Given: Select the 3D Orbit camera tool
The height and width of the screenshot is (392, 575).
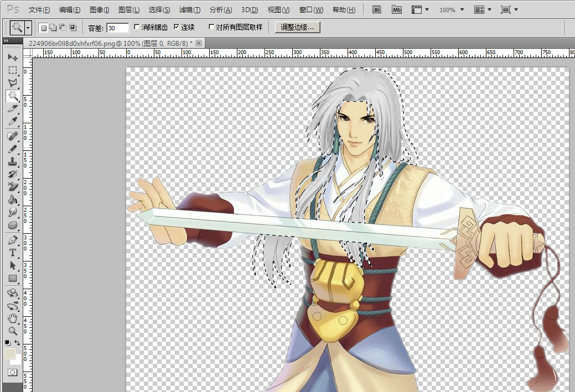Looking at the screenshot, I should coord(13,306).
